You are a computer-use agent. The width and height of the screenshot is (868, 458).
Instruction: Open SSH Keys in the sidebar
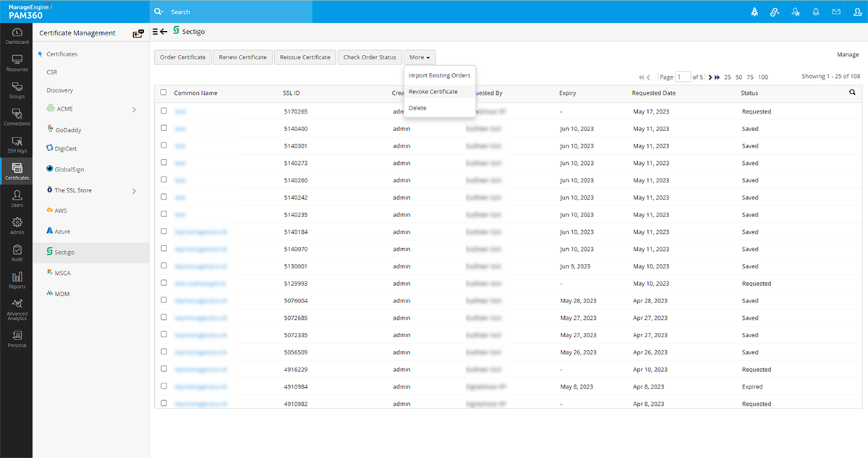click(17, 145)
